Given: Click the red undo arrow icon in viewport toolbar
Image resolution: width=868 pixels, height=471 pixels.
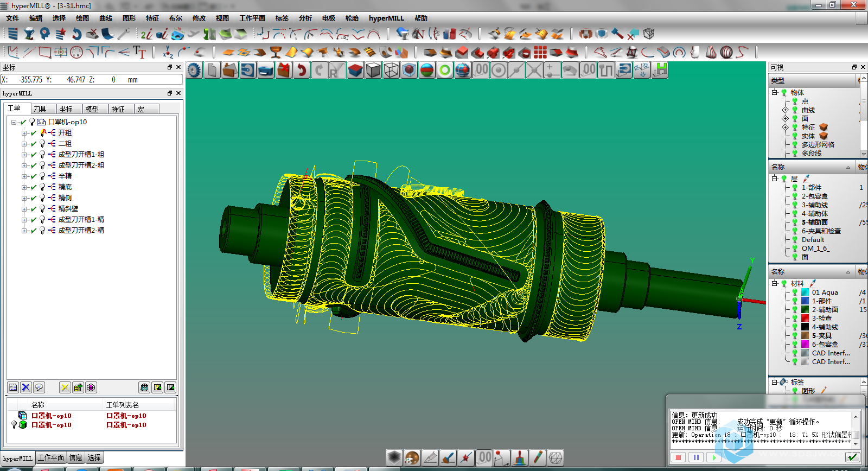Looking at the screenshot, I should pyautogui.click(x=302, y=70).
